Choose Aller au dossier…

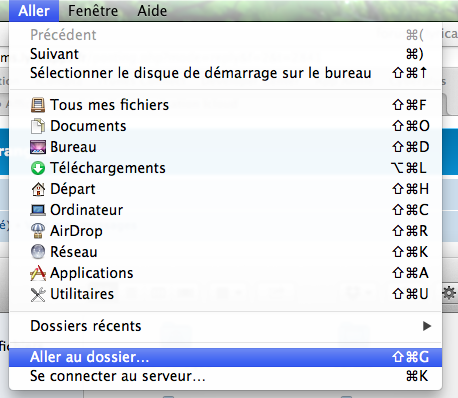[225, 357]
